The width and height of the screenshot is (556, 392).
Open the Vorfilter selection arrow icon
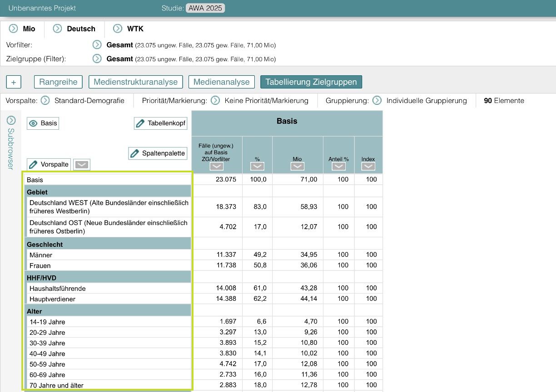[x=97, y=45]
